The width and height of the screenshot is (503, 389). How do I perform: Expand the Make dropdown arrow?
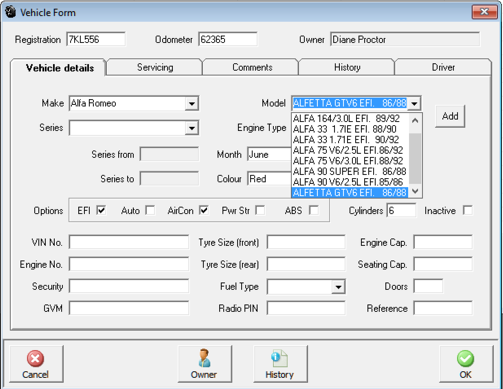[192, 103]
